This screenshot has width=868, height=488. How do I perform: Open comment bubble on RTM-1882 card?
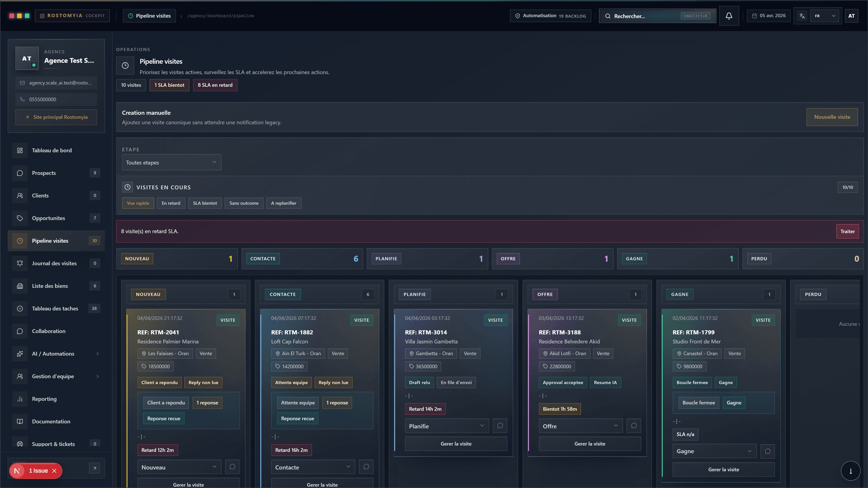[x=366, y=467]
